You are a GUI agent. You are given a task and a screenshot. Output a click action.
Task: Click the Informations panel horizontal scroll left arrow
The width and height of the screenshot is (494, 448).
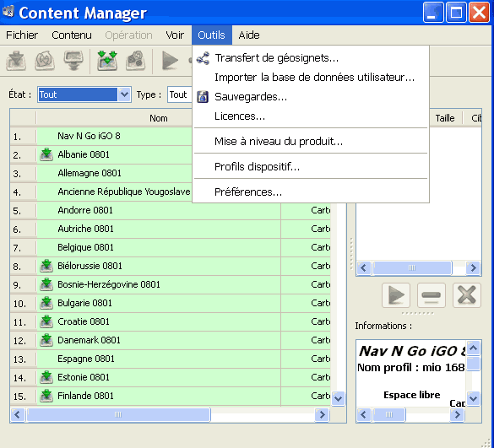(x=364, y=414)
